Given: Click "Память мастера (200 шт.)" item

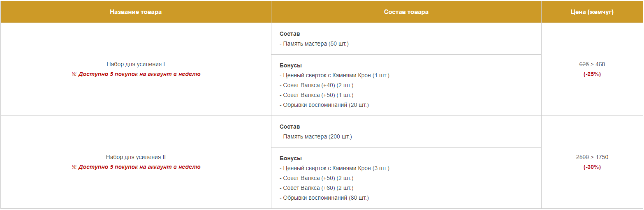Looking at the screenshot, I should tap(317, 136).
